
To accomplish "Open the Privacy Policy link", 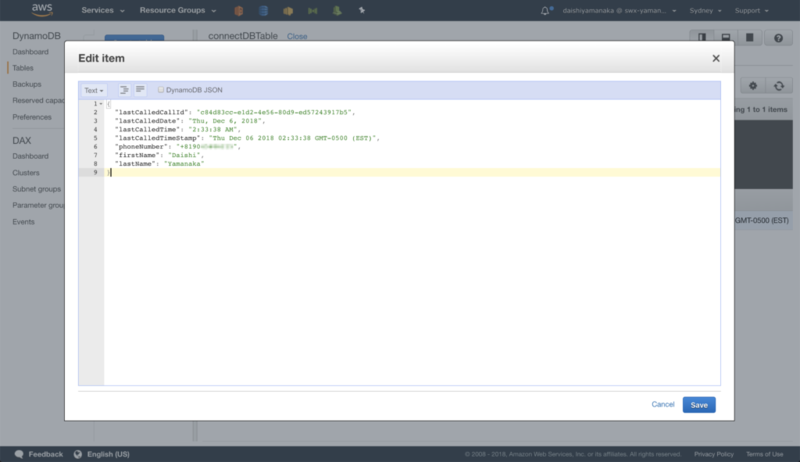I will pyautogui.click(x=714, y=454).
